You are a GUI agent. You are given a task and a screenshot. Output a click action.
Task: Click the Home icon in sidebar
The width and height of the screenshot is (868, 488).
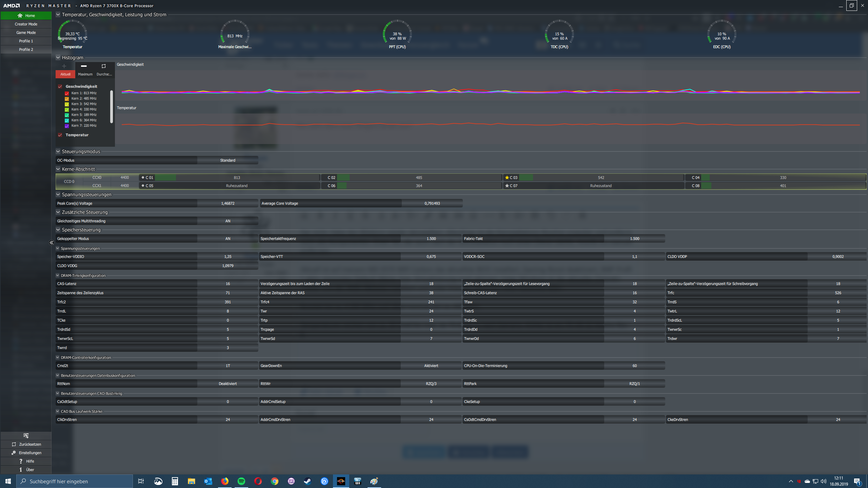tap(20, 16)
